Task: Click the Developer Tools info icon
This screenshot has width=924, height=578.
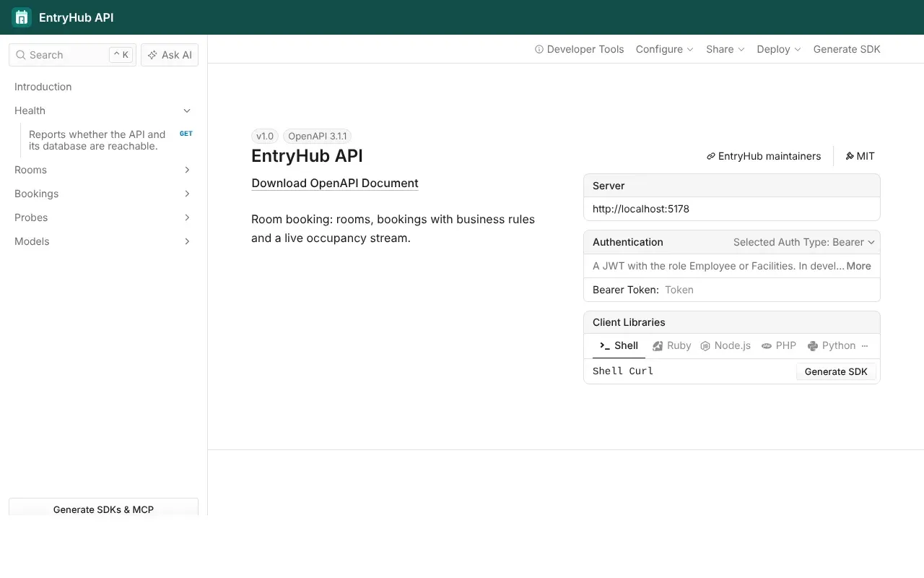Action: (x=539, y=49)
